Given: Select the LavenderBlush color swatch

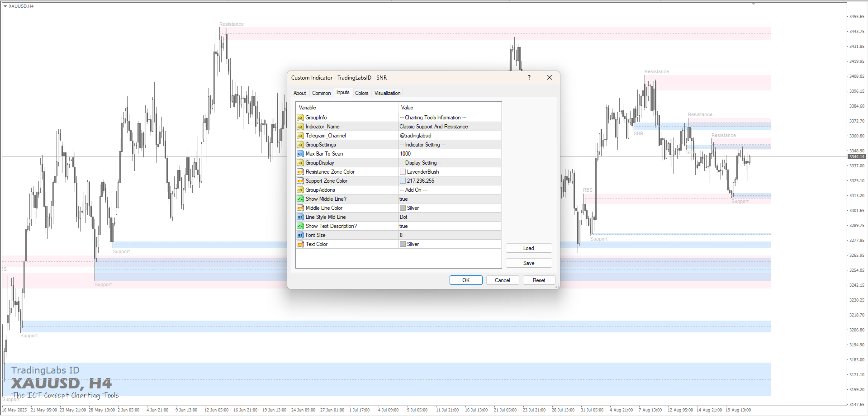Looking at the screenshot, I should [403, 172].
